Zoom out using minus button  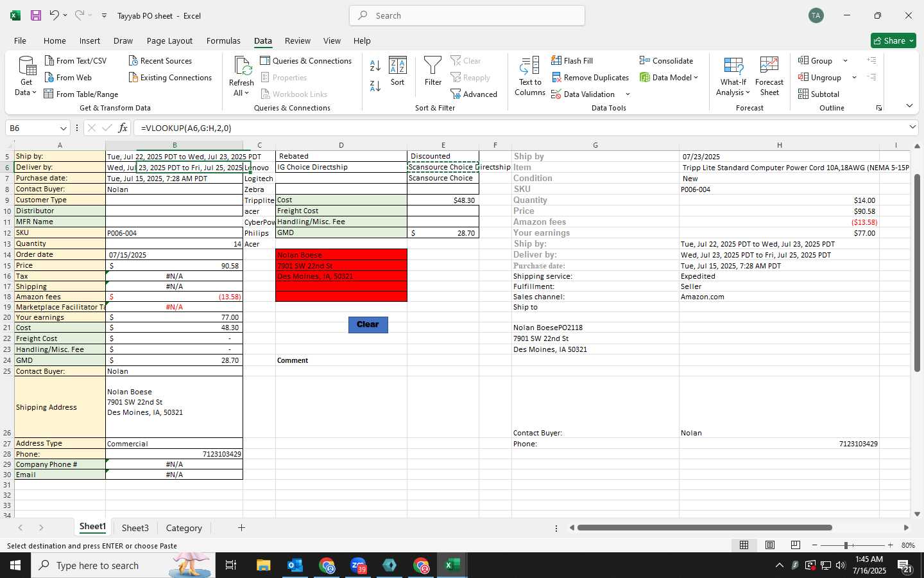click(814, 545)
